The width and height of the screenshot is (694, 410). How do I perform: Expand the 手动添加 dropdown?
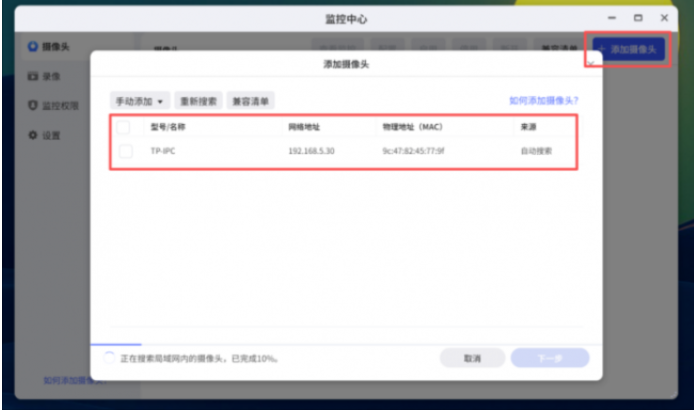[x=139, y=101]
